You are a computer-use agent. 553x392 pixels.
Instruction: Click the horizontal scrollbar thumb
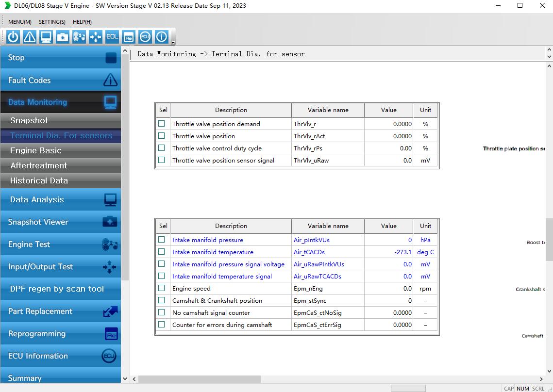pyautogui.click(x=199, y=379)
